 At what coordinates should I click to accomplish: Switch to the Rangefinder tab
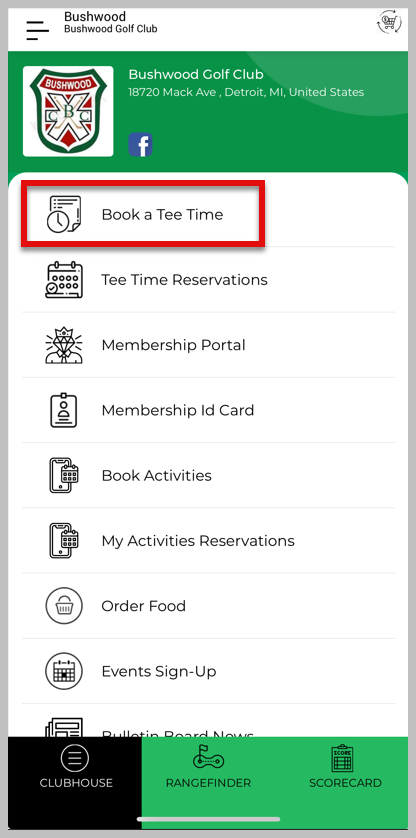click(209, 767)
